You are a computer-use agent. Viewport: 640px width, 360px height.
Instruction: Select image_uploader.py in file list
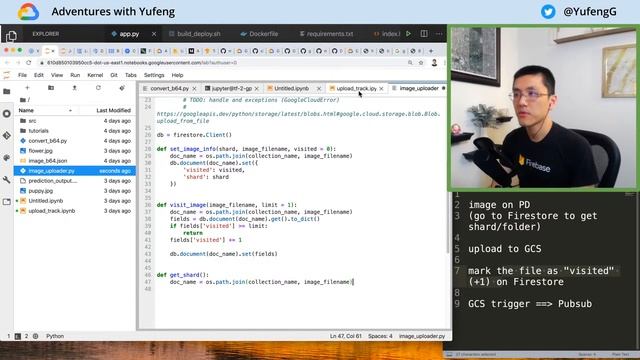(75, 171)
